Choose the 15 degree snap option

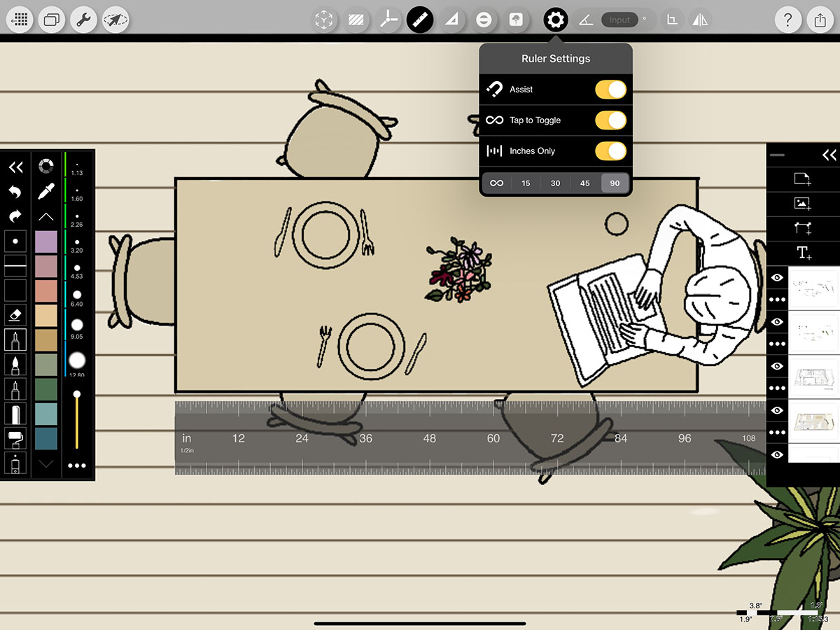[x=526, y=183]
